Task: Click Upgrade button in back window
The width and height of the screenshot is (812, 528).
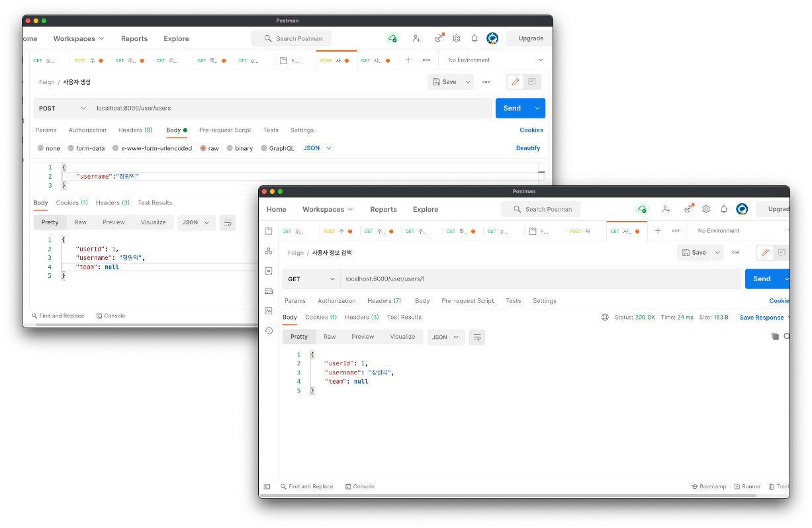Action: [x=529, y=38]
